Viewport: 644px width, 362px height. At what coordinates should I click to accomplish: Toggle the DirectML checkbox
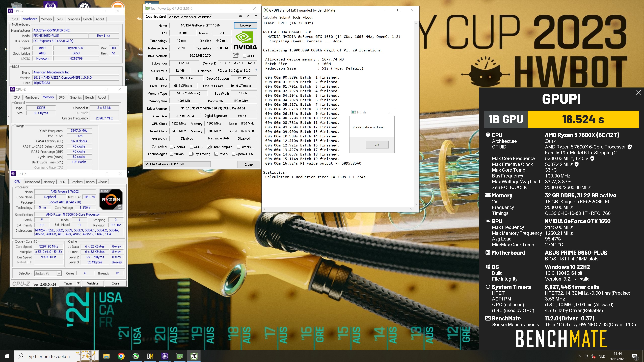(x=238, y=147)
